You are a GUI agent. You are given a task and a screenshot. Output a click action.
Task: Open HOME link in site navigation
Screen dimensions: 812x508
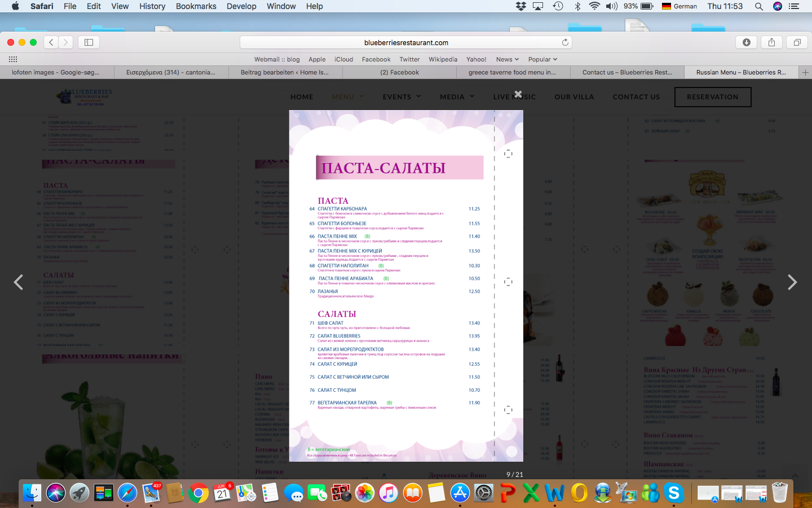(302, 97)
